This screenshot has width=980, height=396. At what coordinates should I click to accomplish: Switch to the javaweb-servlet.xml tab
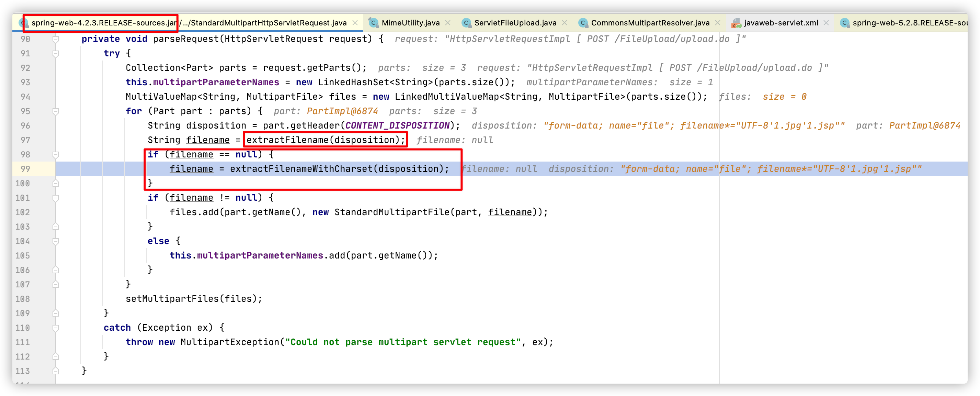(x=780, y=23)
